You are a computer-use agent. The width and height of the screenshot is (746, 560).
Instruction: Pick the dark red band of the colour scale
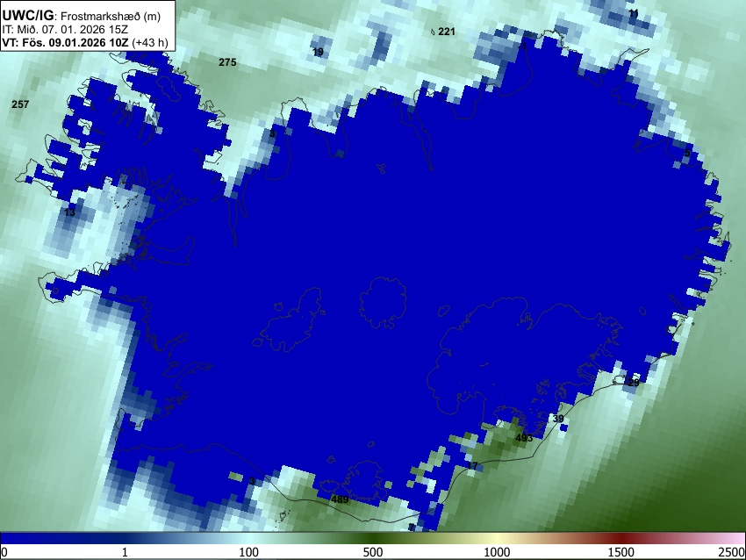point(621,538)
